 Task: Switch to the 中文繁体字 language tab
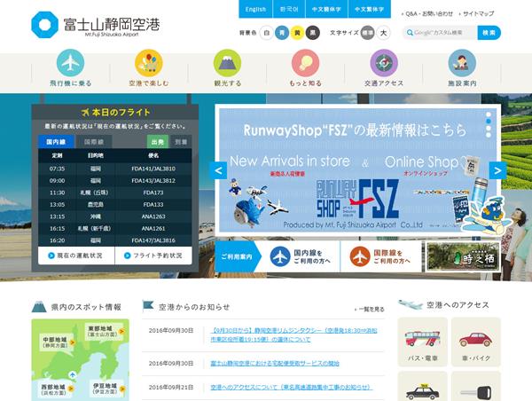pyautogui.click(x=370, y=9)
